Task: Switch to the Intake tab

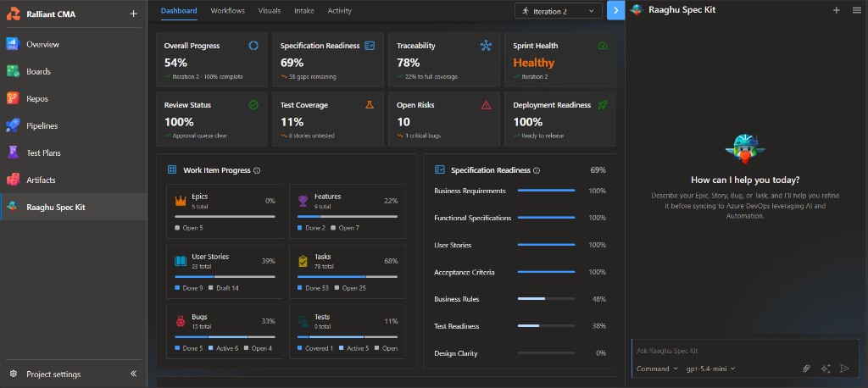Action: [x=304, y=10]
